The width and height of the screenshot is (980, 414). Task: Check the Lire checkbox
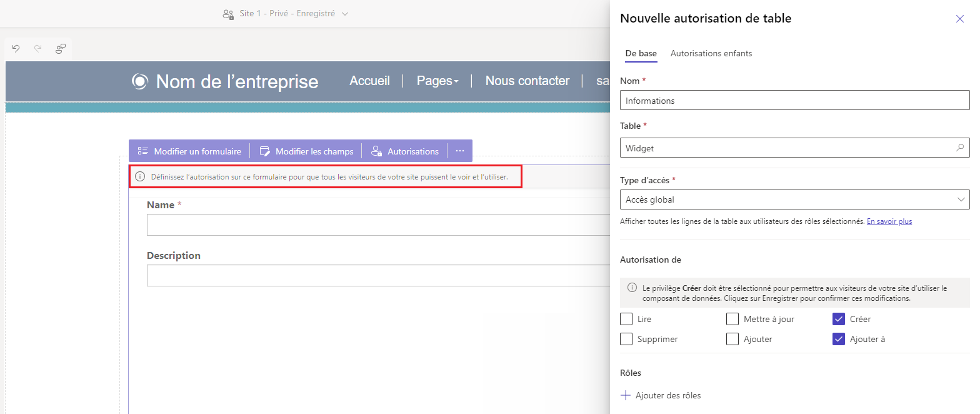pos(626,319)
